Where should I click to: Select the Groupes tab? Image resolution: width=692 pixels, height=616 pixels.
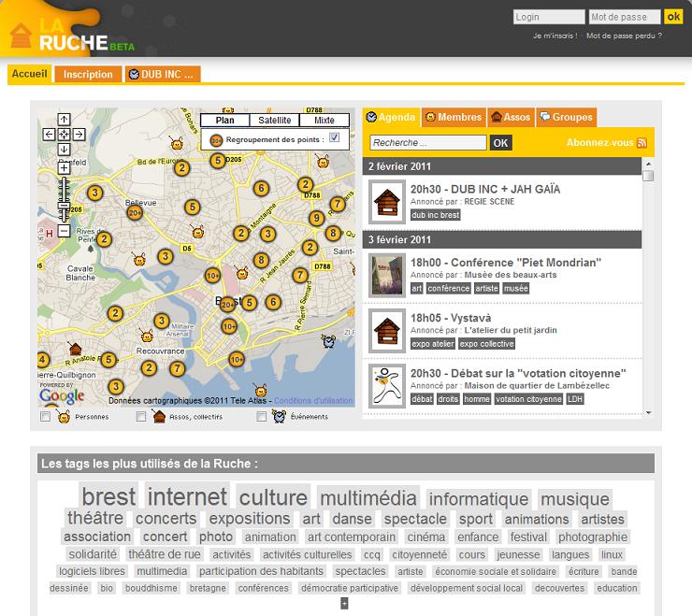coord(566,118)
